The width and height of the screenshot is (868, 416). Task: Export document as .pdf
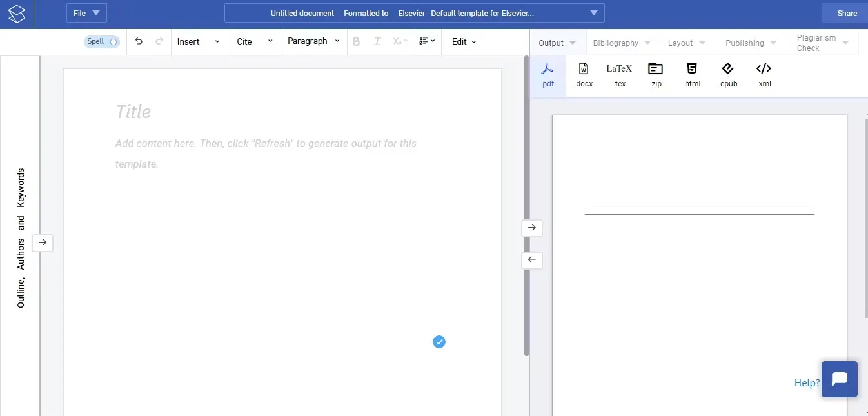(547, 75)
